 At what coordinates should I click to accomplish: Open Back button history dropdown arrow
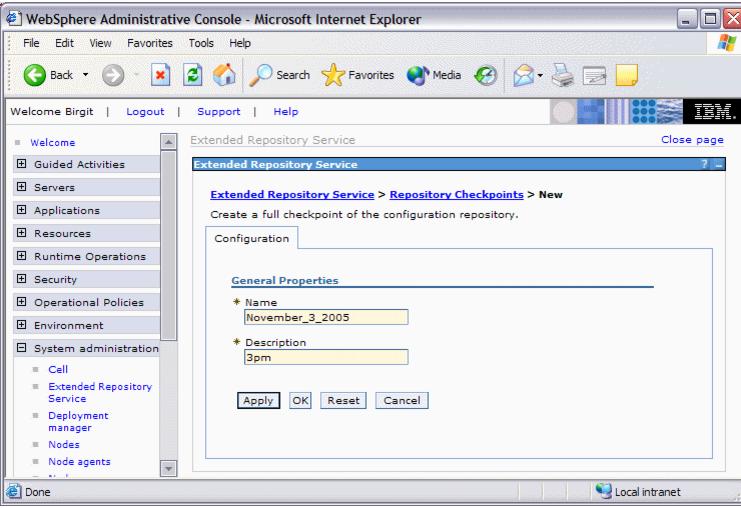[86, 75]
